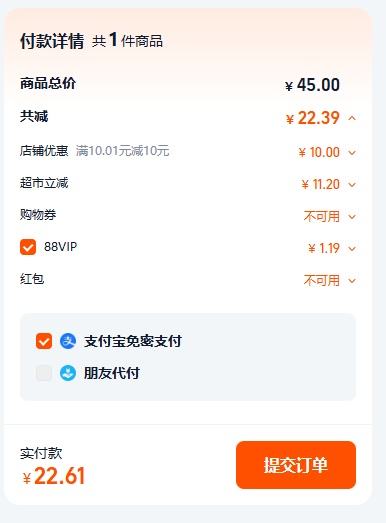Click the 付款详情 header title
The width and height of the screenshot is (386, 523).
(x=52, y=41)
